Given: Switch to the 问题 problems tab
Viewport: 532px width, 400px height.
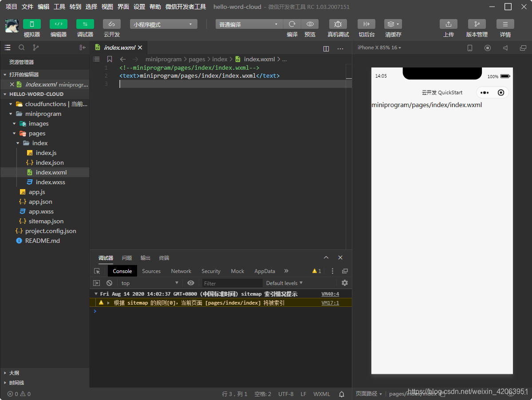Looking at the screenshot, I should pyautogui.click(x=126, y=258).
